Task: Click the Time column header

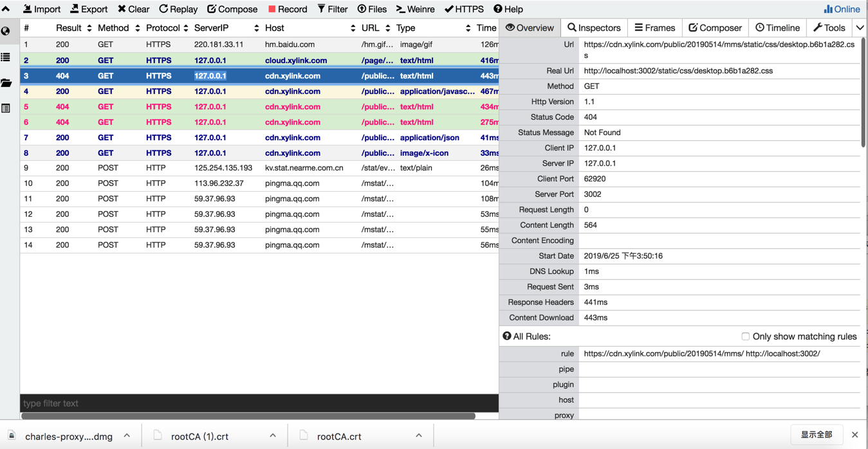Action: coord(486,28)
